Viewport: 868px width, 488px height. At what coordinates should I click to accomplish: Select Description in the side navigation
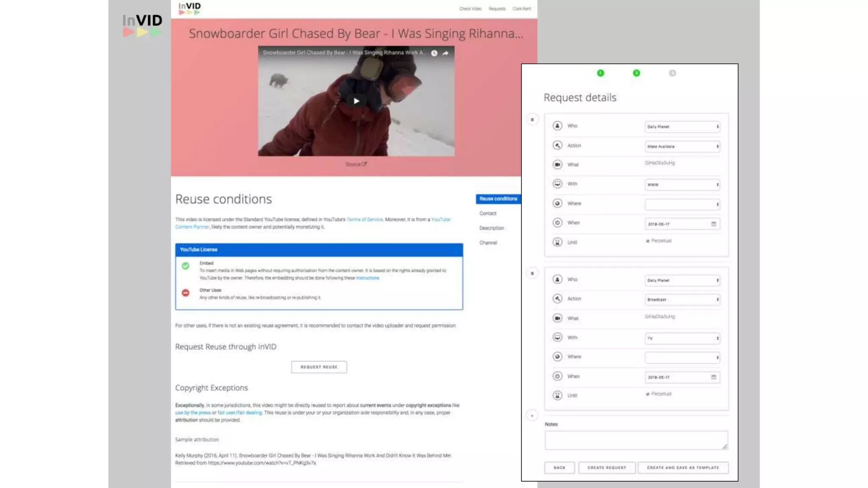[x=492, y=228]
